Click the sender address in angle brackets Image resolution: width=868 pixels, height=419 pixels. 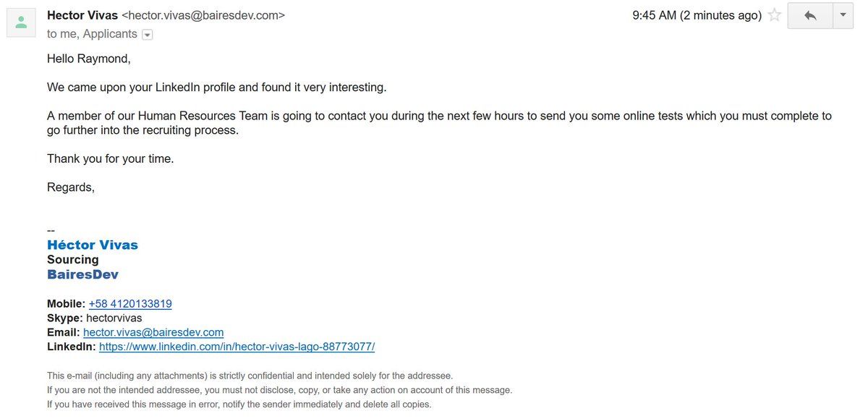[x=203, y=15]
